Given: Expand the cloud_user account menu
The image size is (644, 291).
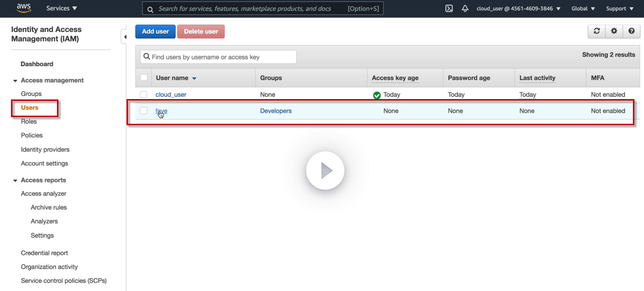Looking at the screenshot, I should [518, 8].
